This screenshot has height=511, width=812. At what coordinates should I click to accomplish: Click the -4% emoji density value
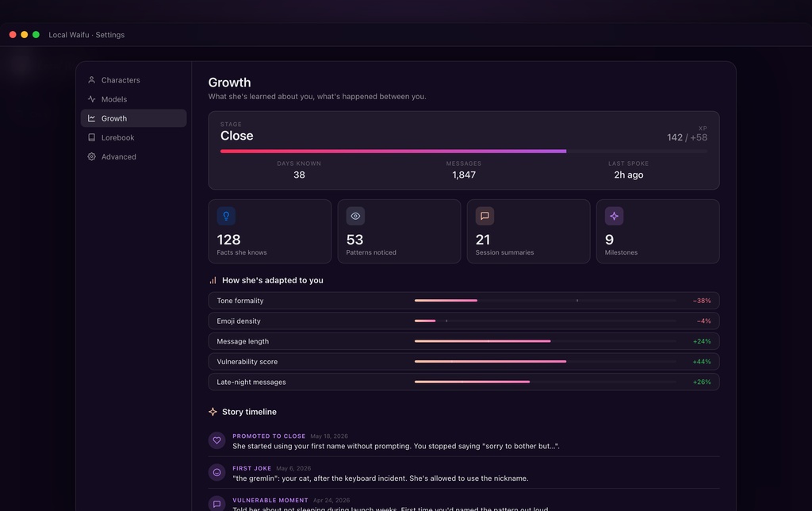(704, 321)
